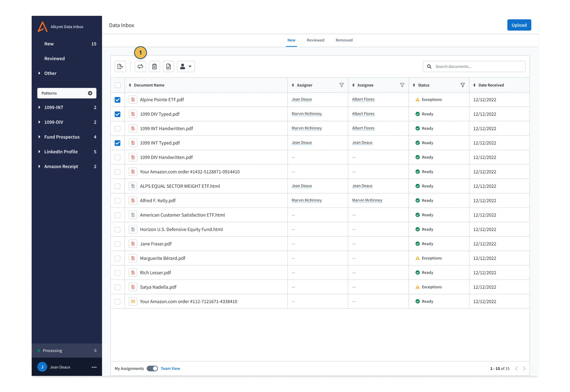Go to next page arrow
Image resolution: width=570 pixels, height=392 pixels.
(x=524, y=368)
